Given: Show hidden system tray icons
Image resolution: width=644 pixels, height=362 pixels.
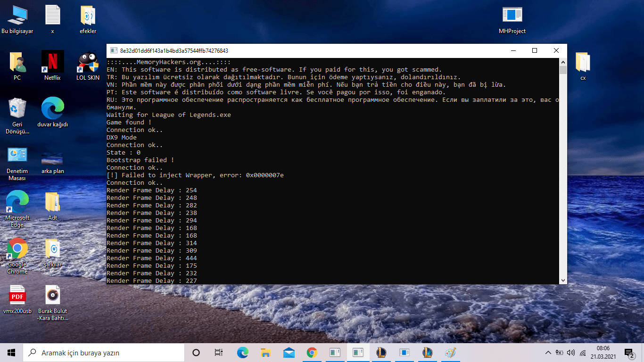Looking at the screenshot, I should [548, 353].
